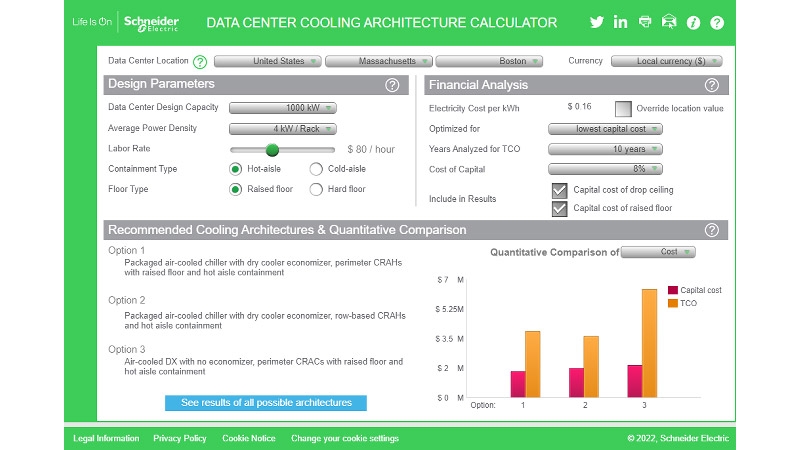Open the Data Center Design Capacity dropdown
The width and height of the screenshot is (800, 450).
click(x=283, y=108)
